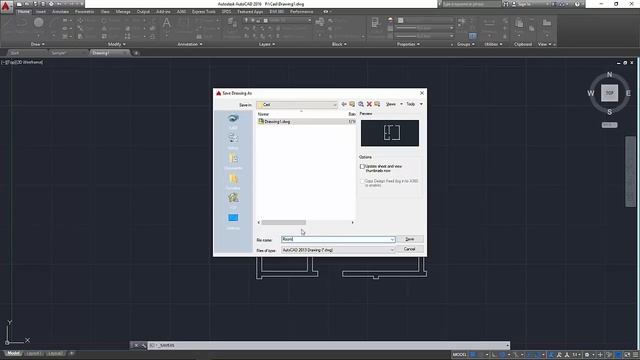This screenshot has width=640, height=360.
Task: Click the ViewCube TOP face
Action: (609, 93)
